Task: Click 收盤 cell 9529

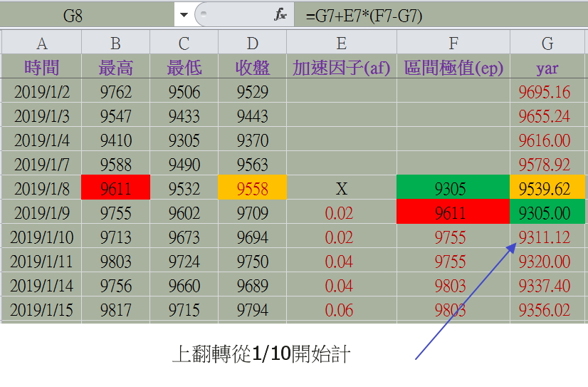Action: (253, 91)
